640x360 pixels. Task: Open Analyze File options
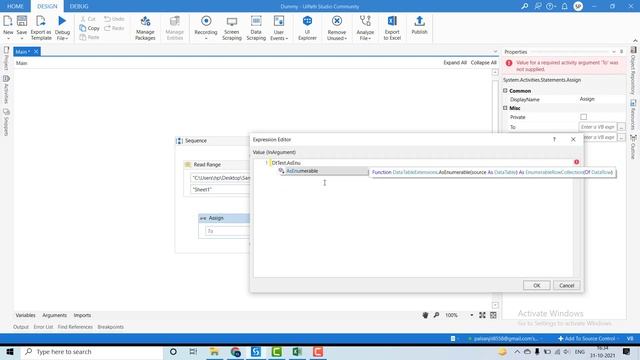(x=365, y=27)
